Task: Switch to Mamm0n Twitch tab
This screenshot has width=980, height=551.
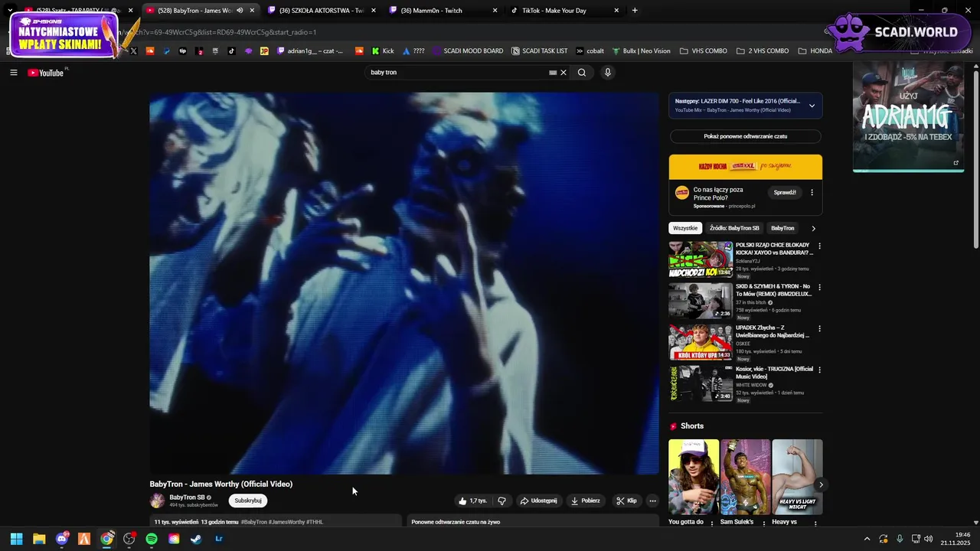Action: [443, 11]
